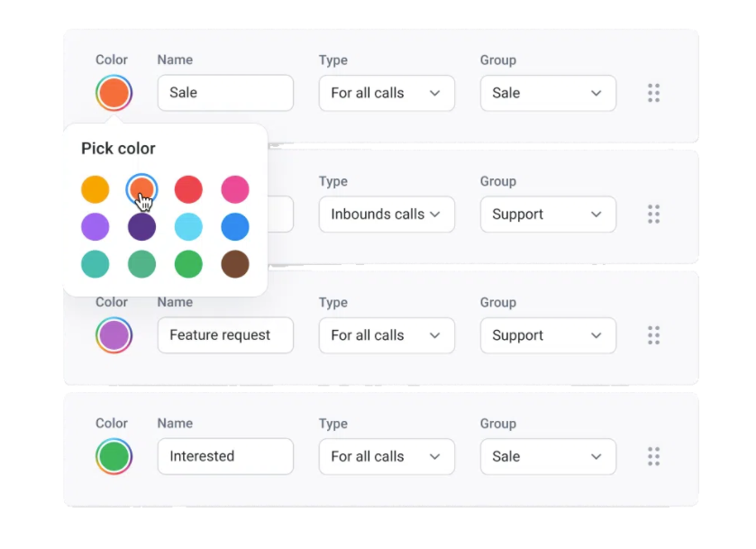Select the light cyan swatch
The width and height of the screenshot is (756, 549).
click(188, 227)
